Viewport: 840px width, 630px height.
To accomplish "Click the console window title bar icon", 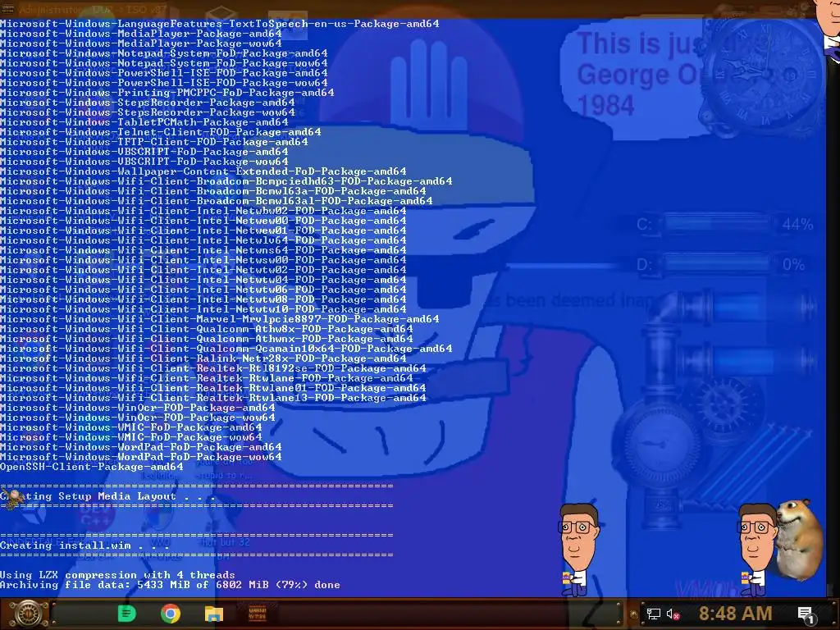I will tap(8, 9).
